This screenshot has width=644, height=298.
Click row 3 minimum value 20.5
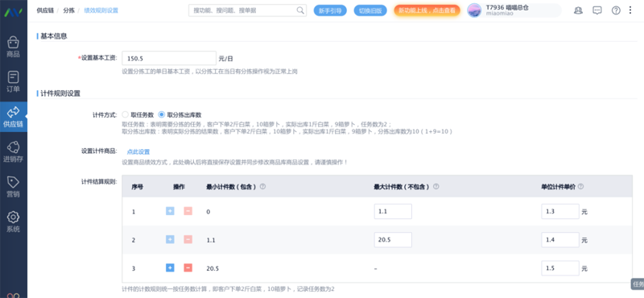pos(213,268)
